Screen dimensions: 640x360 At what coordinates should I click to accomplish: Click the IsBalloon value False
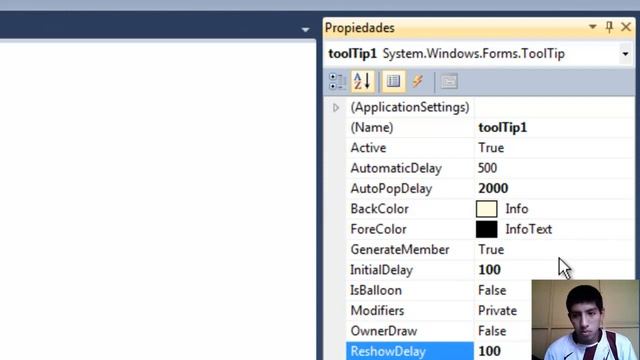[x=492, y=291]
